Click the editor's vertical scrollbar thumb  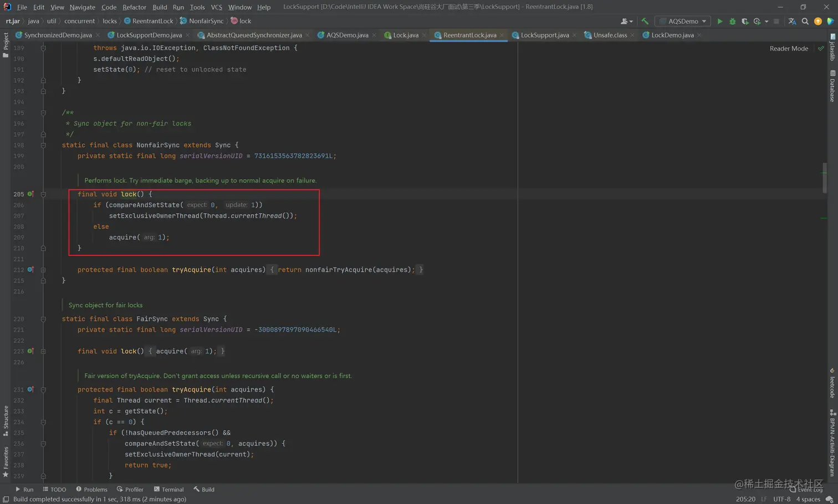coord(825,178)
